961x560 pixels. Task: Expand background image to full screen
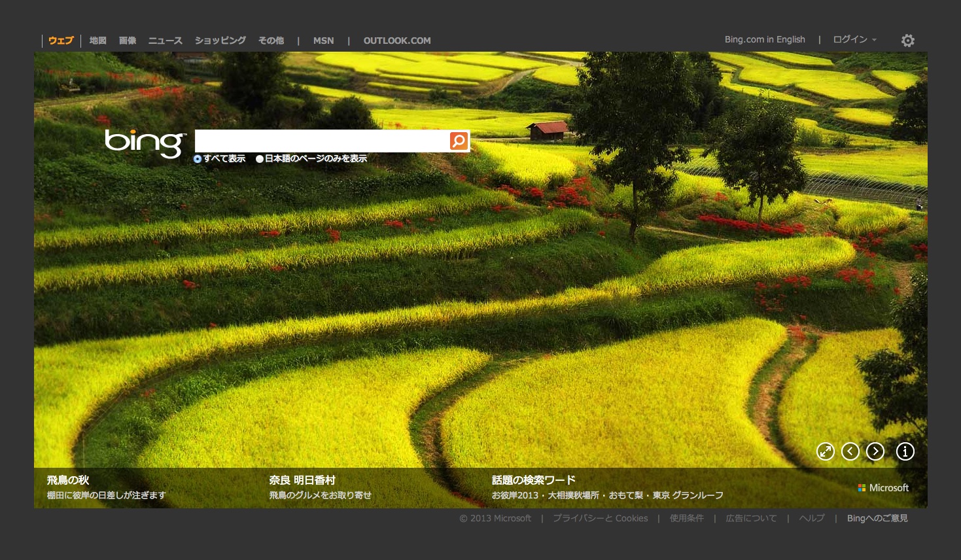pos(825,451)
